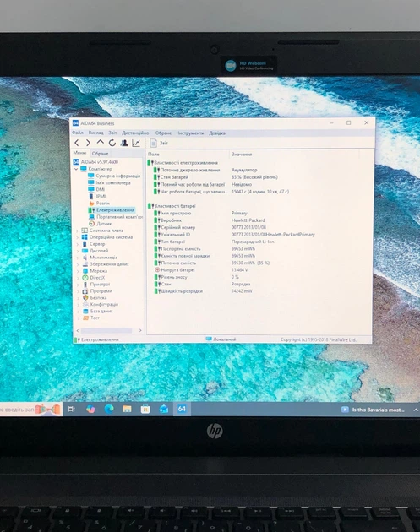
Task: Go back with the left arrow toolbar icon
Action: pos(77,143)
